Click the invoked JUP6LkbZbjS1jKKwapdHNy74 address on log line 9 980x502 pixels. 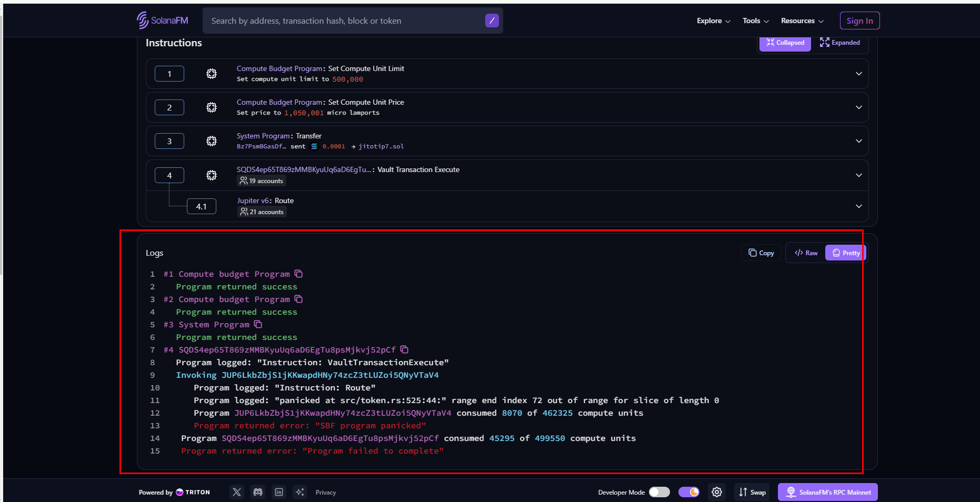[330, 375]
